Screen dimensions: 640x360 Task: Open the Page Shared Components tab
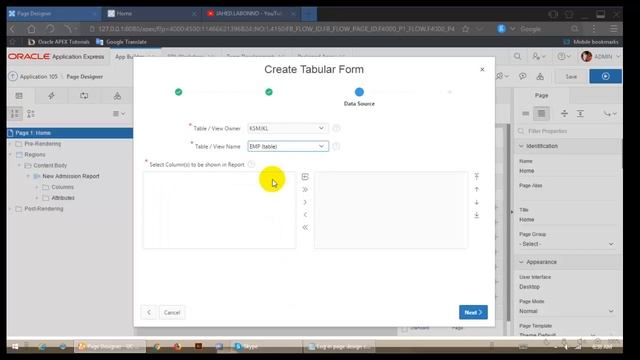click(117, 96)
